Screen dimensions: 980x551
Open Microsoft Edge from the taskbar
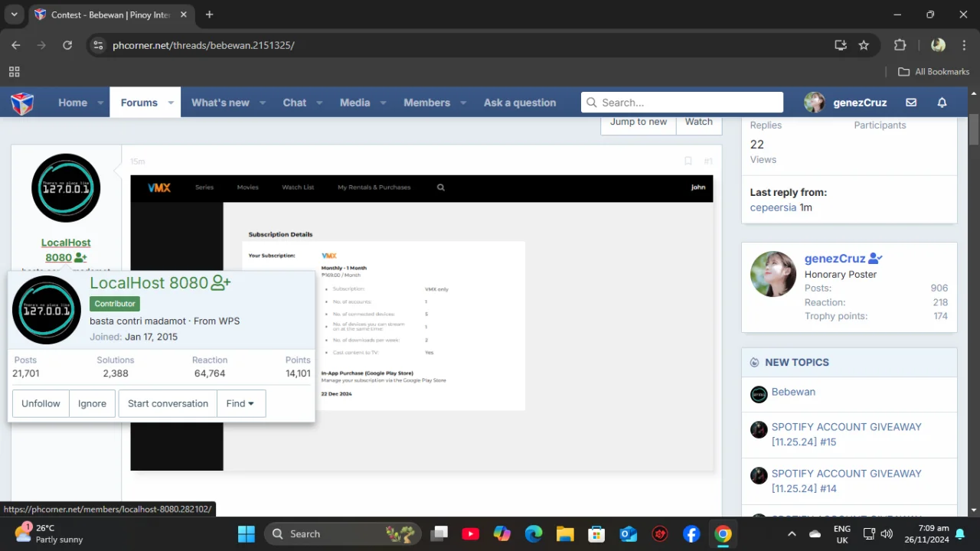tap(534, 534)
